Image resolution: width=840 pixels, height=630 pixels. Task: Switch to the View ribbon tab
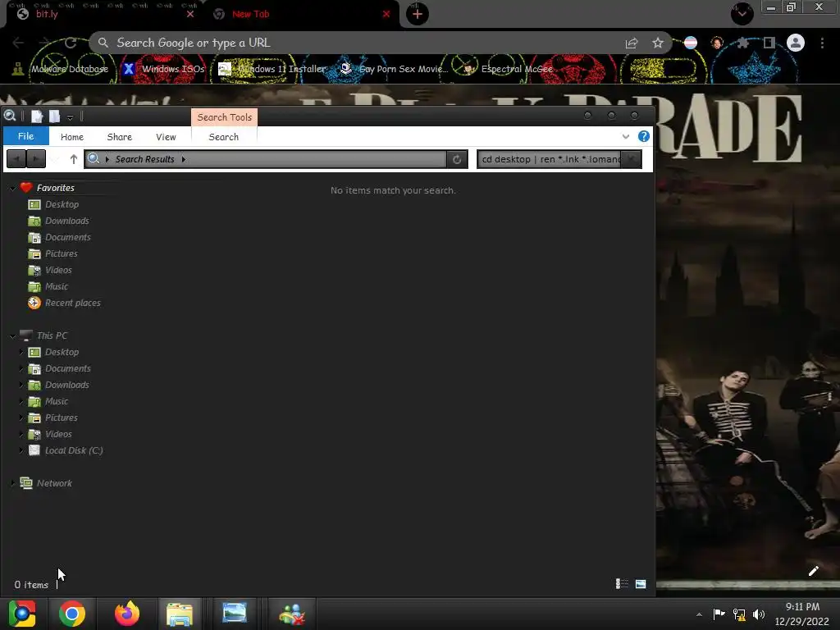166,137
